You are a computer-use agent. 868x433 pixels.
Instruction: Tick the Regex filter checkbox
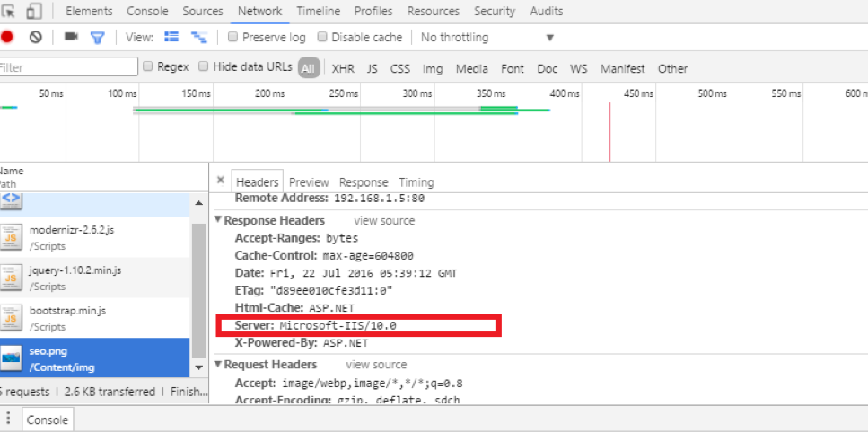[147, 66]
